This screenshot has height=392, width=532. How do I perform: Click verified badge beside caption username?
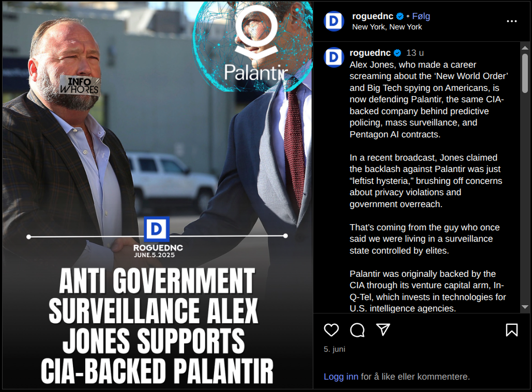(x=397, y=53)
